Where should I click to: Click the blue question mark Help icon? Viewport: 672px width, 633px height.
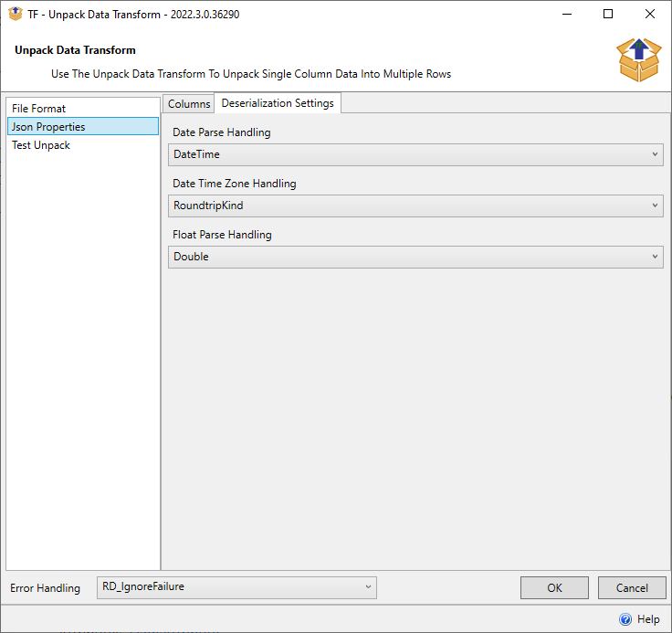click(625, 619)
